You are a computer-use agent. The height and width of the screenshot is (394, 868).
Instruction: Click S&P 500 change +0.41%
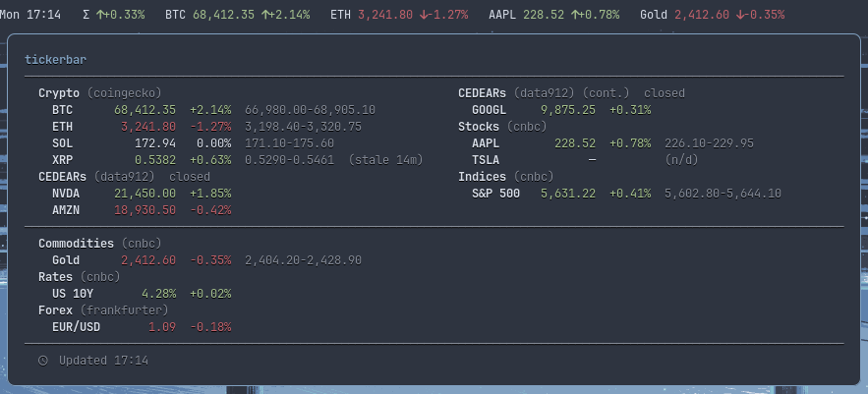click(630, 194)
